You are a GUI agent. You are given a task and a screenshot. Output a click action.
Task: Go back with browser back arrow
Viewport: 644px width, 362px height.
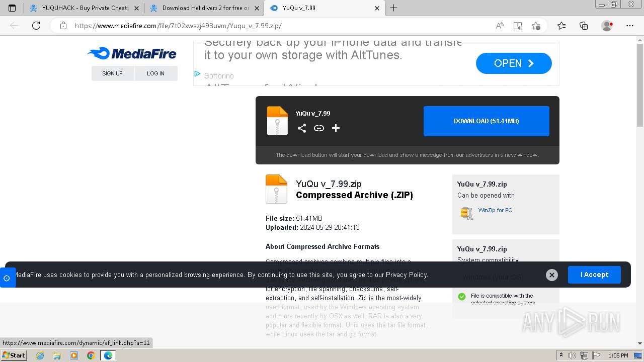[x=14, y=26]
